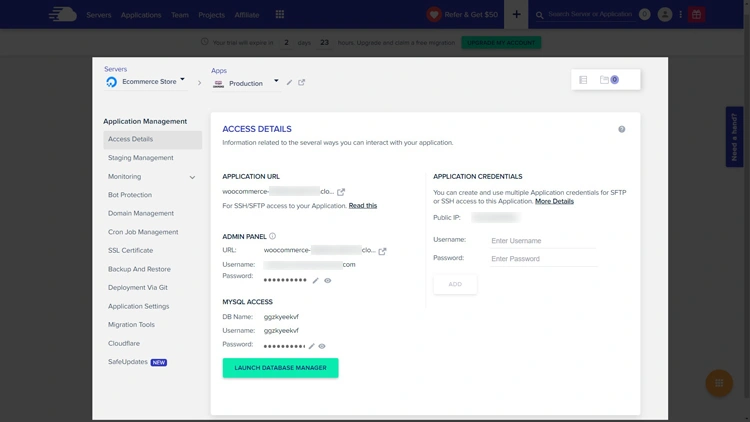Open SSL Certificate in sidebar

131,251
